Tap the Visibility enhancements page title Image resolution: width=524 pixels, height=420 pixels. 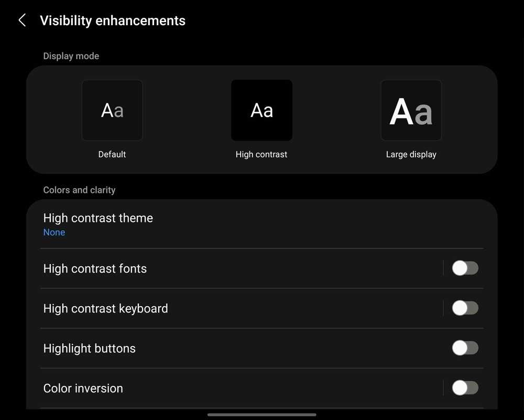point(113,20)
